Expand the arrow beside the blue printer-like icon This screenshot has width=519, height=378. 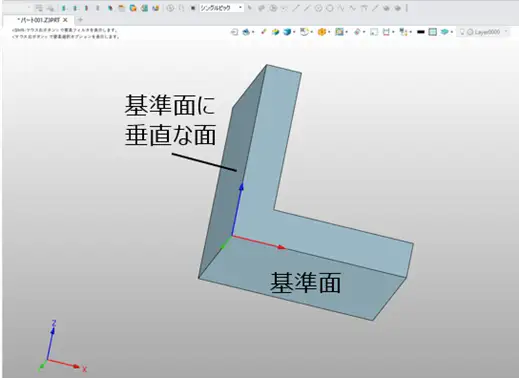253,32
